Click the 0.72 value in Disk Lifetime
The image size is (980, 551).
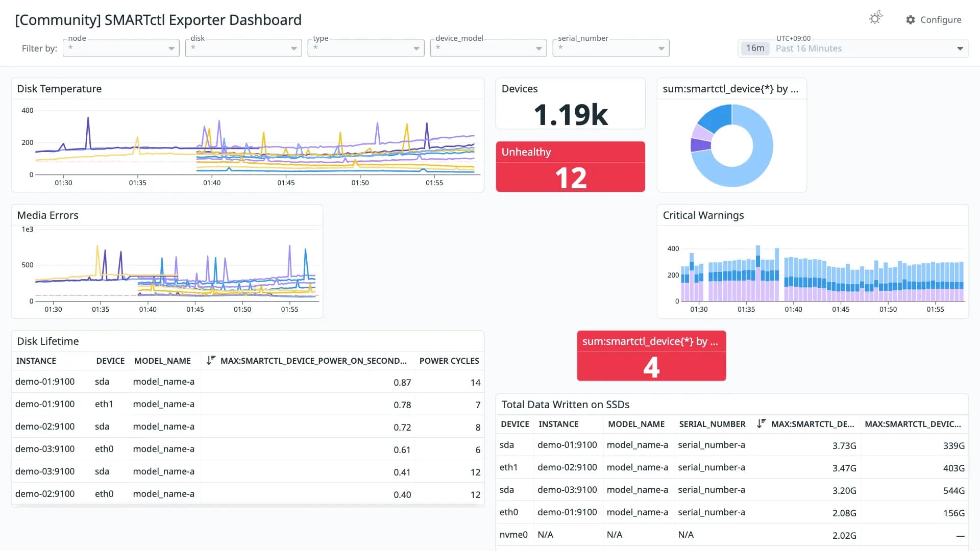pyautogui.click(x=402, y=428)
